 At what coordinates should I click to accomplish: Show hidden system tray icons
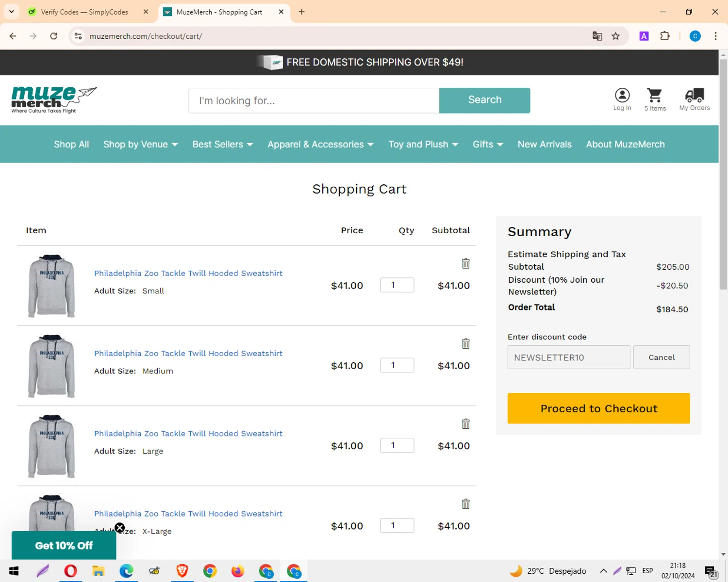pos(603,571)
